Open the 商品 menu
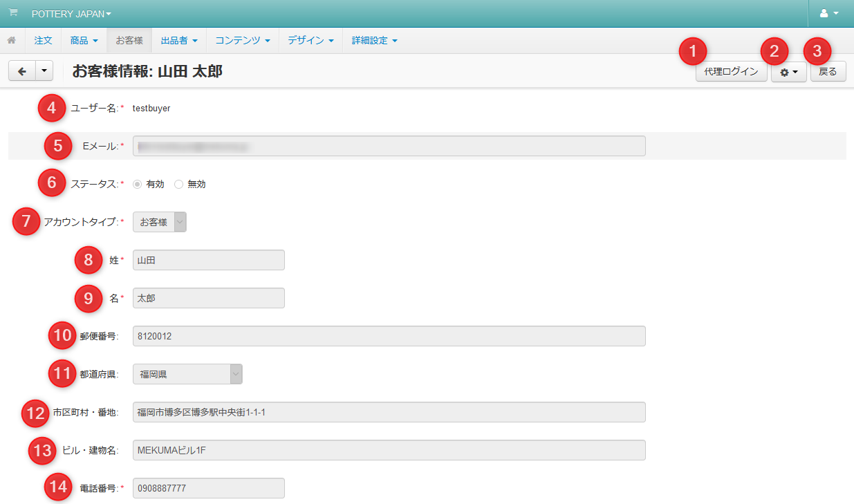The image size is (854, 504). click(x=84, y=41)
